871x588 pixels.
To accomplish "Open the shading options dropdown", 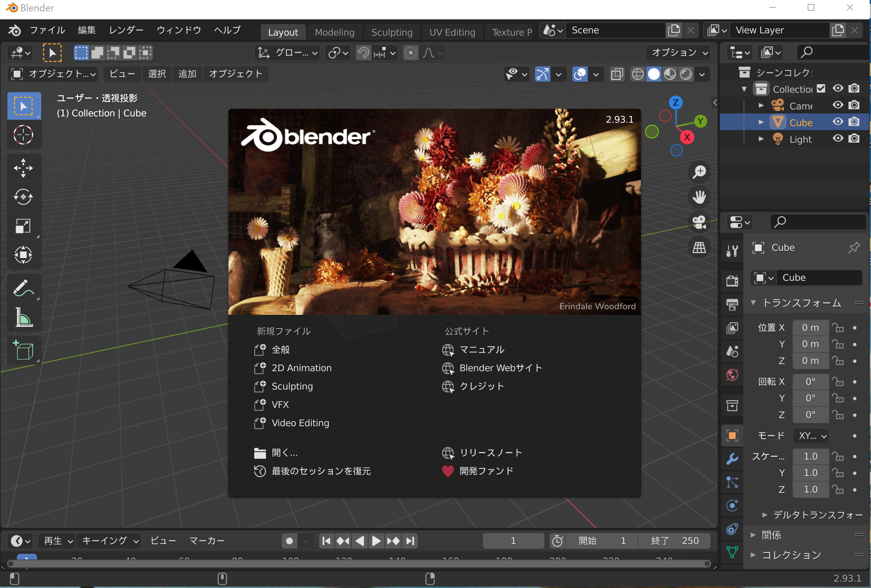I will (702, 74).
